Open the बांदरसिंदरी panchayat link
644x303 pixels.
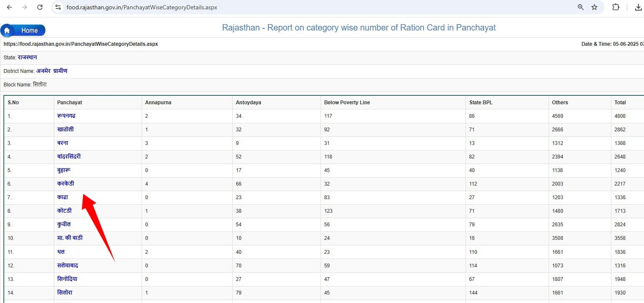[69, 156]
